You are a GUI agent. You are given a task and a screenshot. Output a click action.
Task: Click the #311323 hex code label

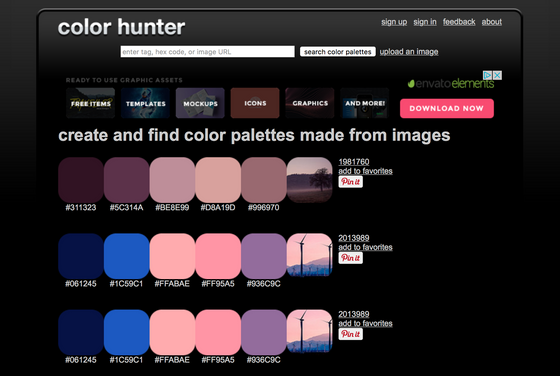point(81,207)
